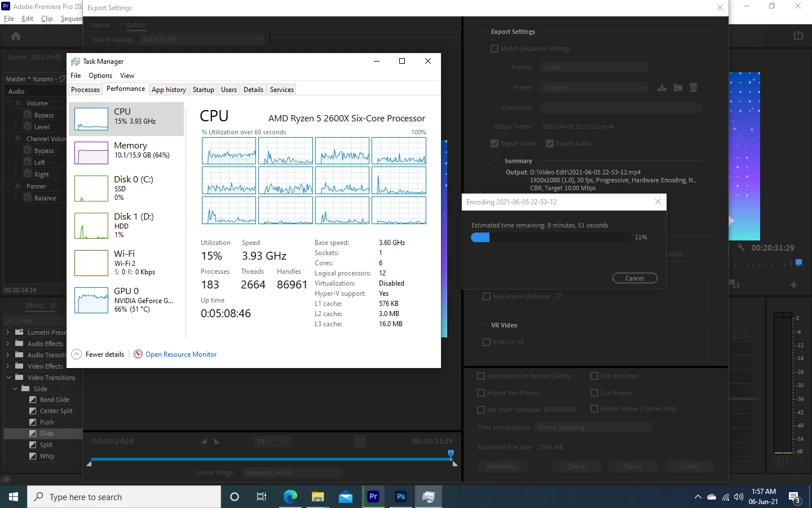
Task: Open the Source Scaling dropdown
Action: coord(201,40)
